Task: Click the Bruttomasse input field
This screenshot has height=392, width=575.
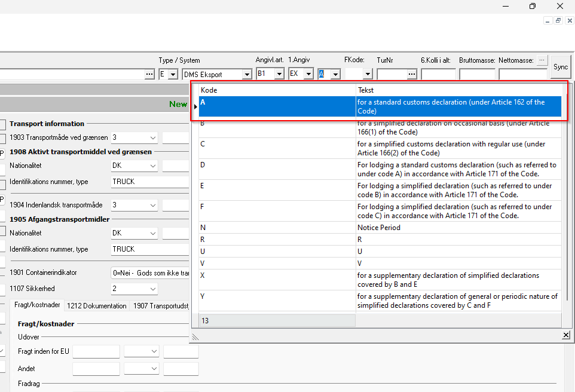Action: point(476,74)
